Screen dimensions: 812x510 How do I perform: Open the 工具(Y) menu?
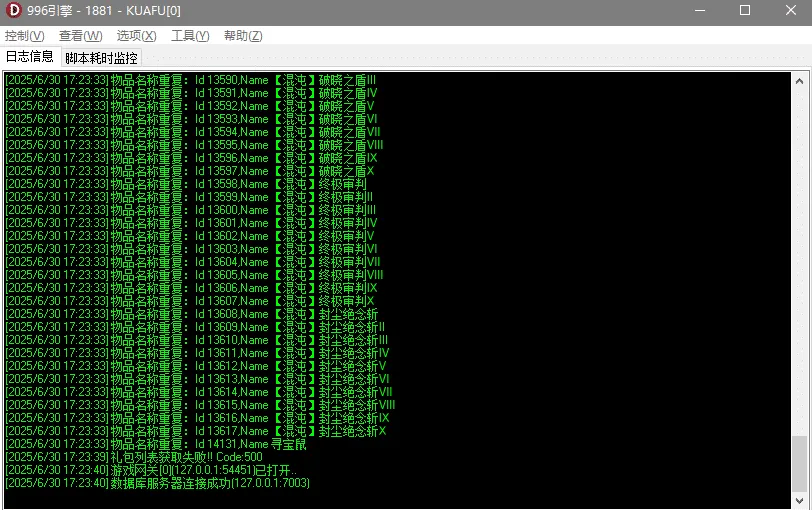point(190,36)
